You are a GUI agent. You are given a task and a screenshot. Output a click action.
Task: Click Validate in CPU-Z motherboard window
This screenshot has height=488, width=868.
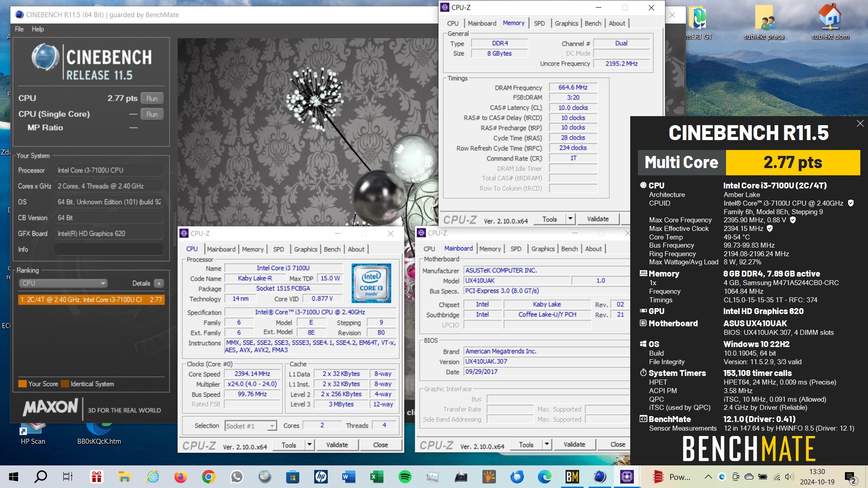pyautogui.click(x=574, y=444)
